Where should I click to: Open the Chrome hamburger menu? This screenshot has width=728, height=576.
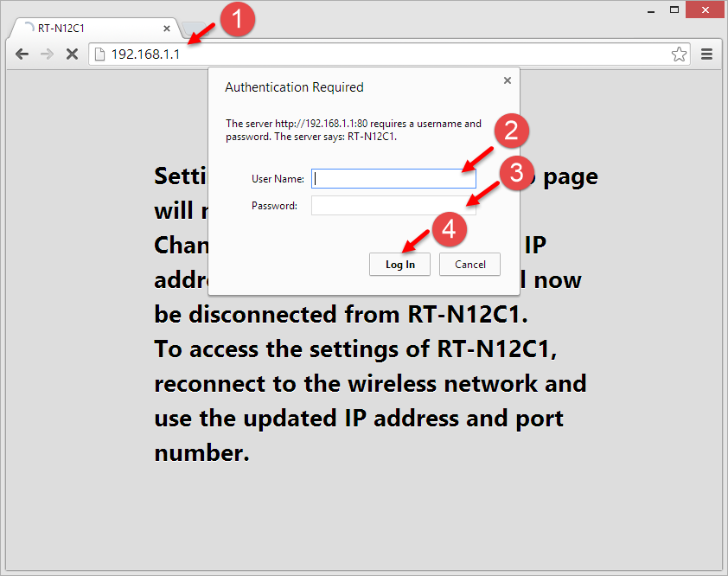(x=706, y=54)
